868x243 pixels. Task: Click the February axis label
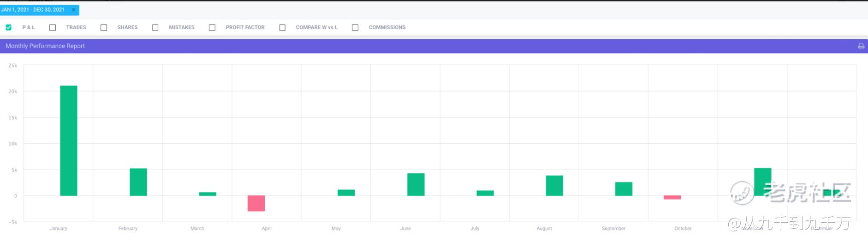click(x=128, y=228)
